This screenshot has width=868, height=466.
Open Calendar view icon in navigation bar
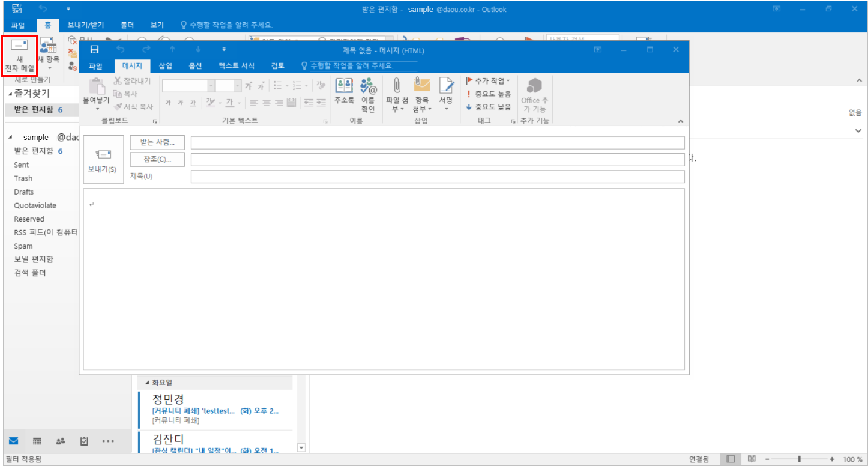[37, 441]
